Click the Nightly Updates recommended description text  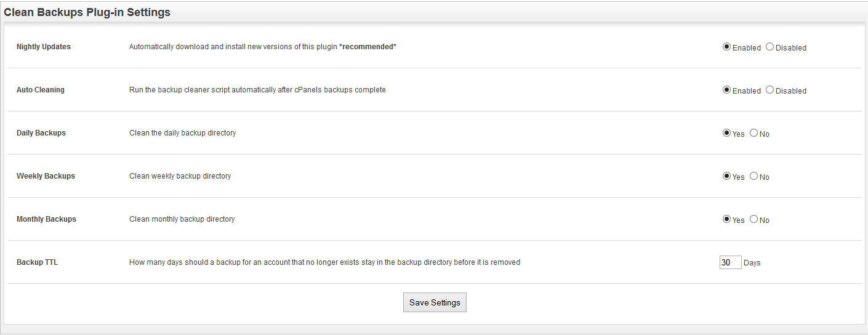click(x=262, y=47)
